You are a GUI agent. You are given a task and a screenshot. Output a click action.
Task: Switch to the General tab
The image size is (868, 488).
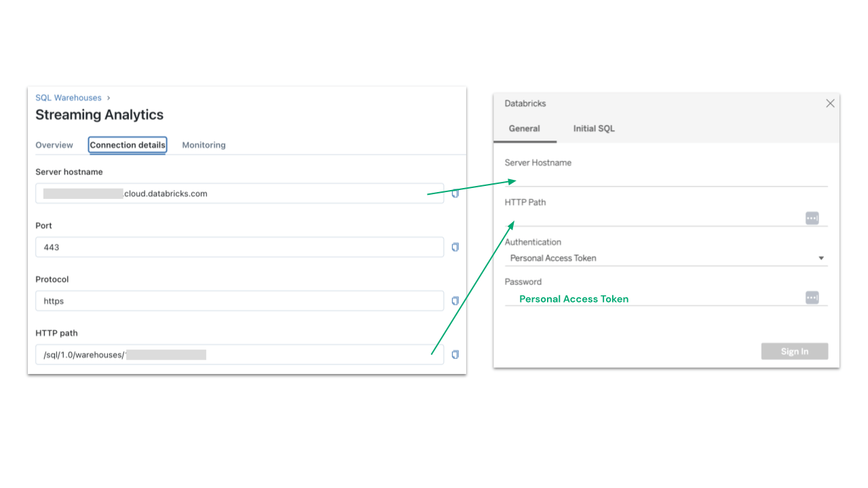(x=525, y=128)
